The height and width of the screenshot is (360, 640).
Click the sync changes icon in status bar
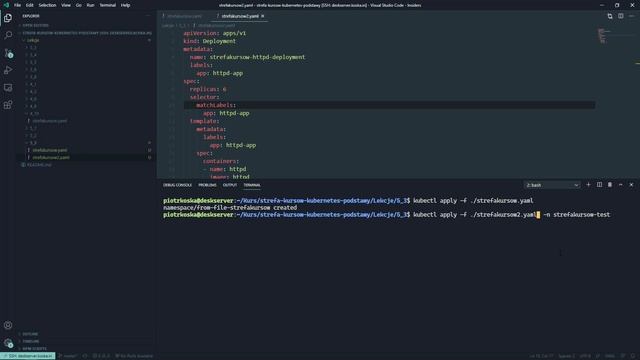click(85, 356)
